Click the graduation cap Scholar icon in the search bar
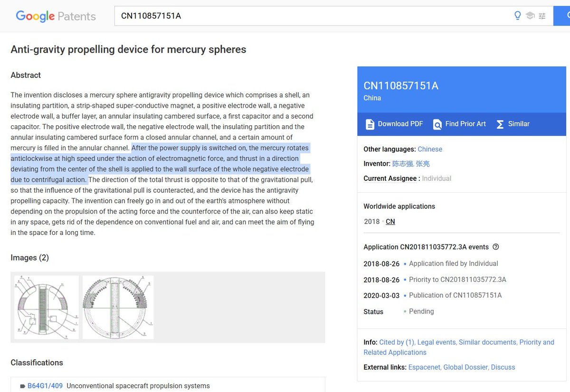The image size is (570, 392). [530, 16]
